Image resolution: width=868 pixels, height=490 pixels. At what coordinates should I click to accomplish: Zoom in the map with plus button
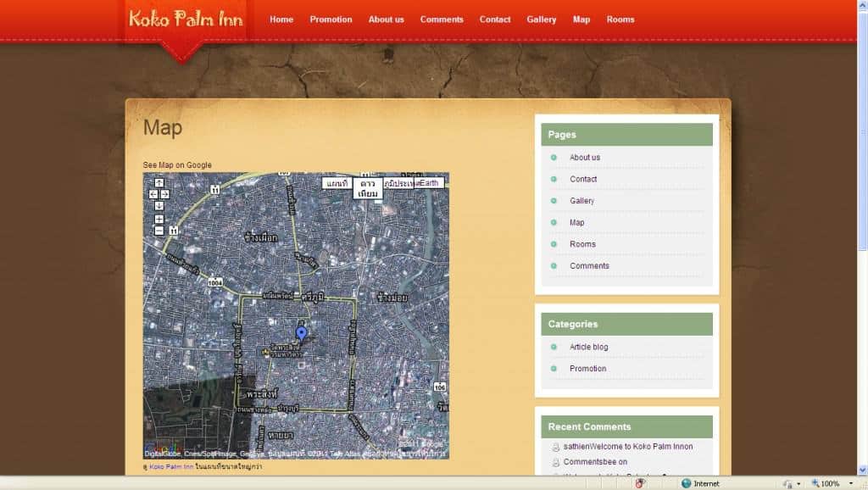(x=159, y=220)
